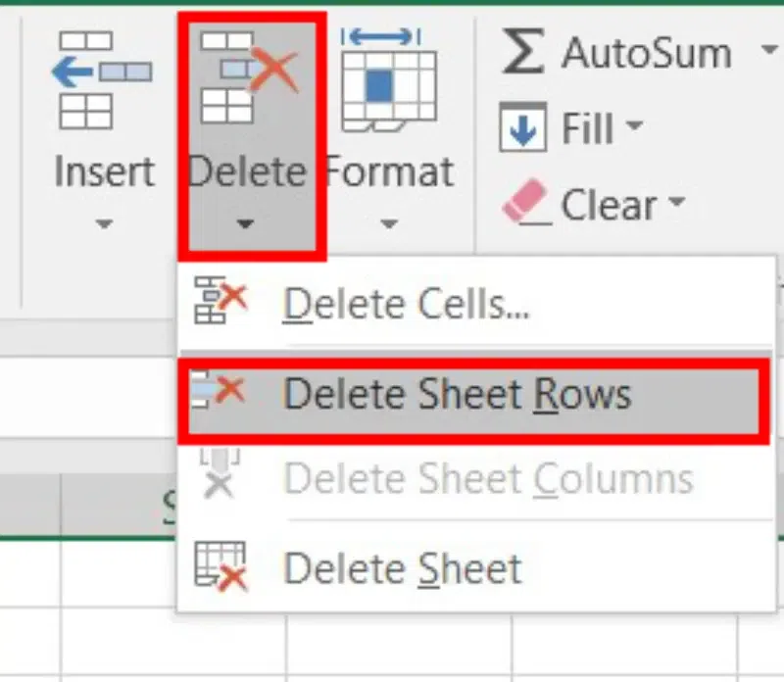Click the Insert cells icon
784x682 pixels.
click(104, 80)
